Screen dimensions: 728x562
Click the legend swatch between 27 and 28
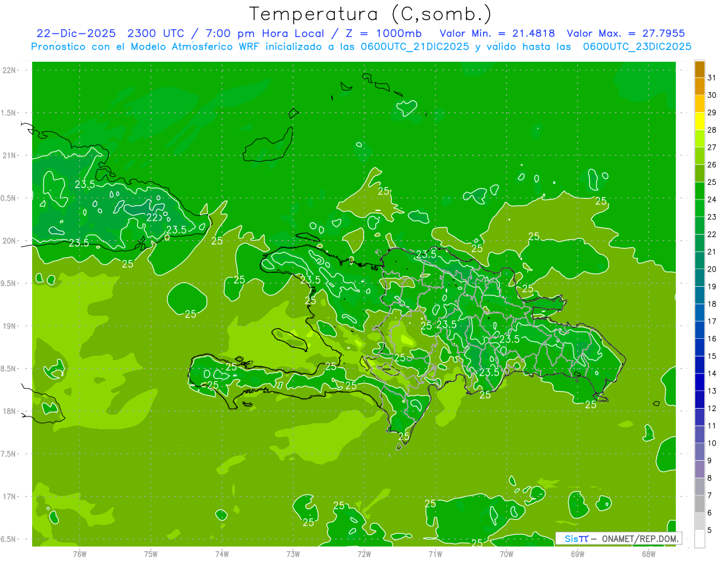tap(699, 138)
